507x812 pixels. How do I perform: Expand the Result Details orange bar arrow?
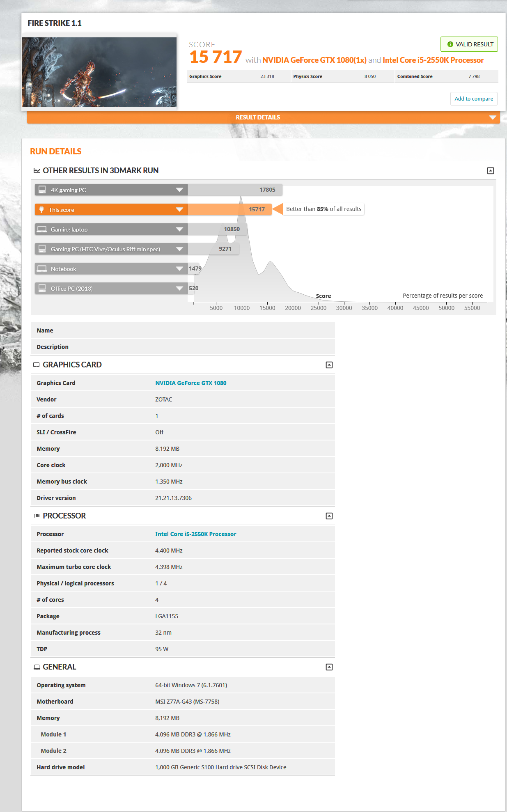pyautogui.click(x=492, y=117)
